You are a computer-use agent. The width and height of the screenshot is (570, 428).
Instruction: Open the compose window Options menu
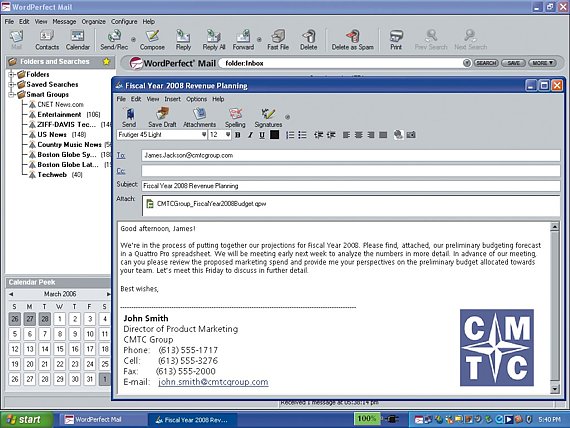click(x=196, y=99)
